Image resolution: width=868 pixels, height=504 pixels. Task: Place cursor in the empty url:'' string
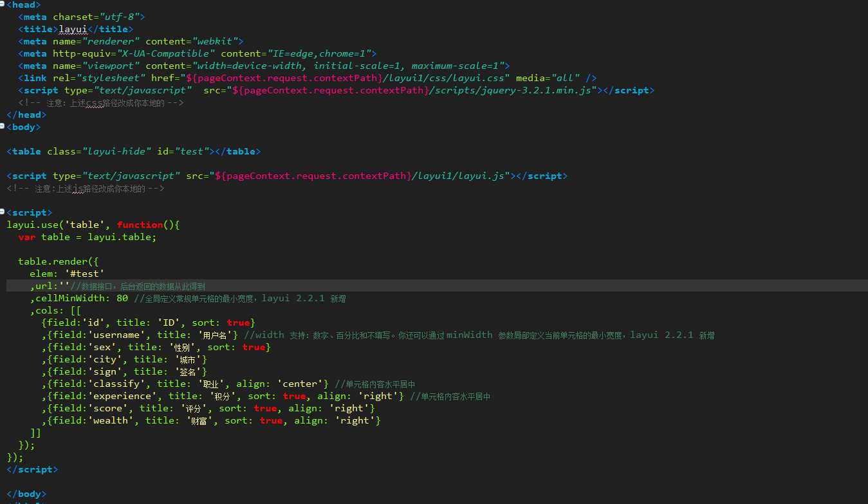click(64, 286)
